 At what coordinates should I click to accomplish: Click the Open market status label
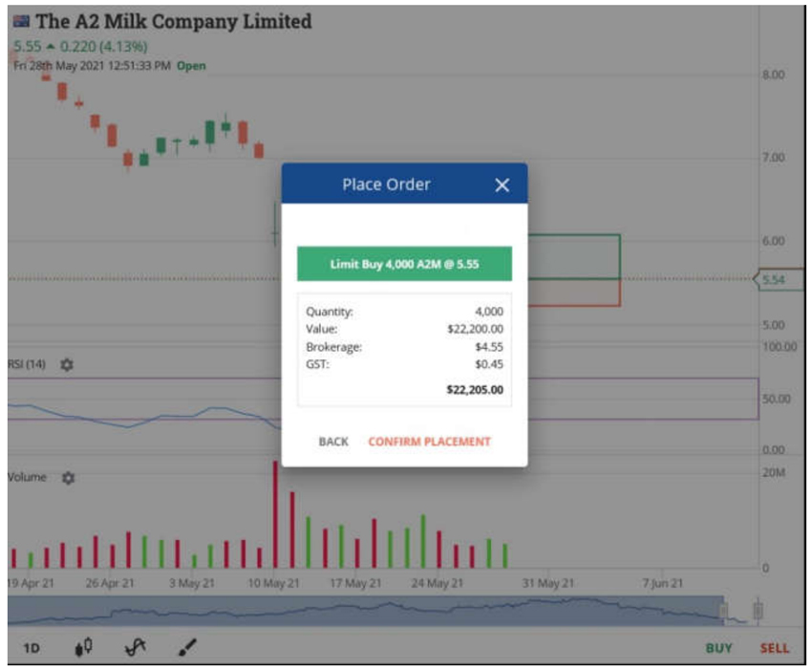pyautogui.click(x=191, y=66)
